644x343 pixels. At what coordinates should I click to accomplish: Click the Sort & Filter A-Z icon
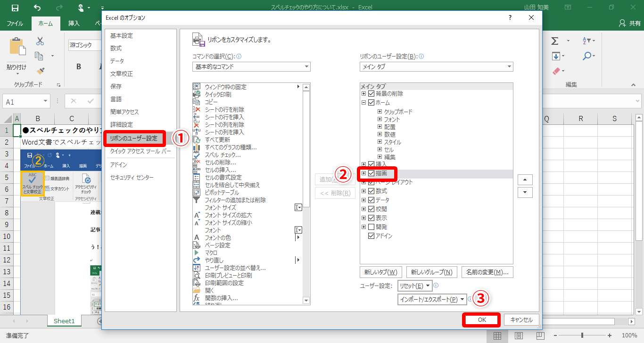point(587,41)
